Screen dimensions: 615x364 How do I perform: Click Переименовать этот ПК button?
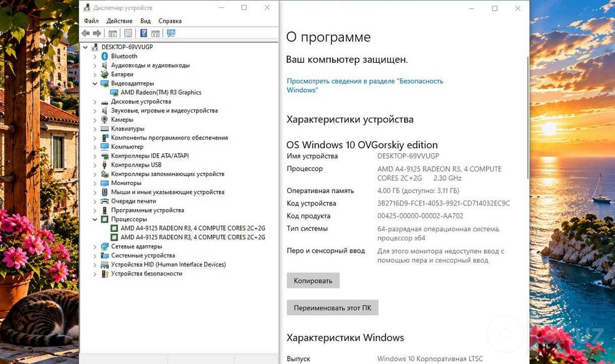(333, 307)
